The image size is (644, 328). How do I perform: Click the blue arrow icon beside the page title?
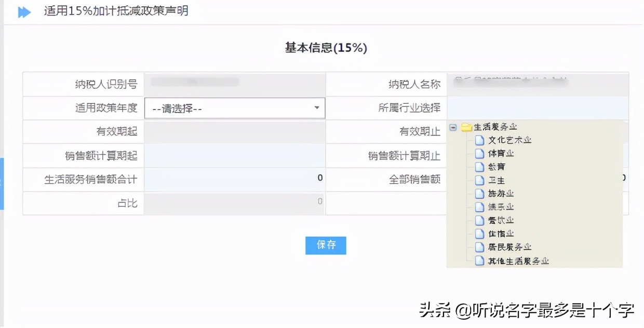(24, 12)
